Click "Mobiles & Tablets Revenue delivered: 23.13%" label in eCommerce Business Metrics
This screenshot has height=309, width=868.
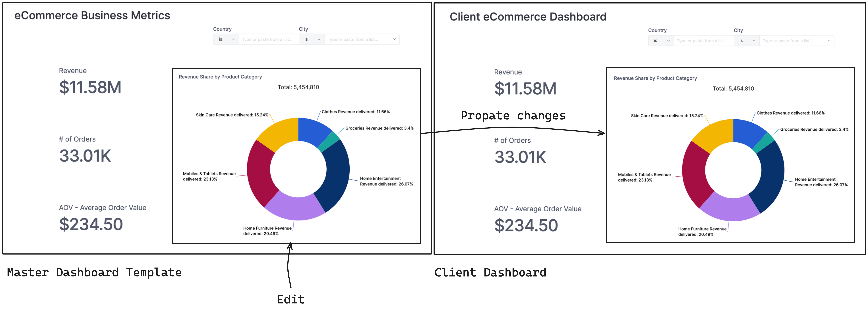pos(209,176)
